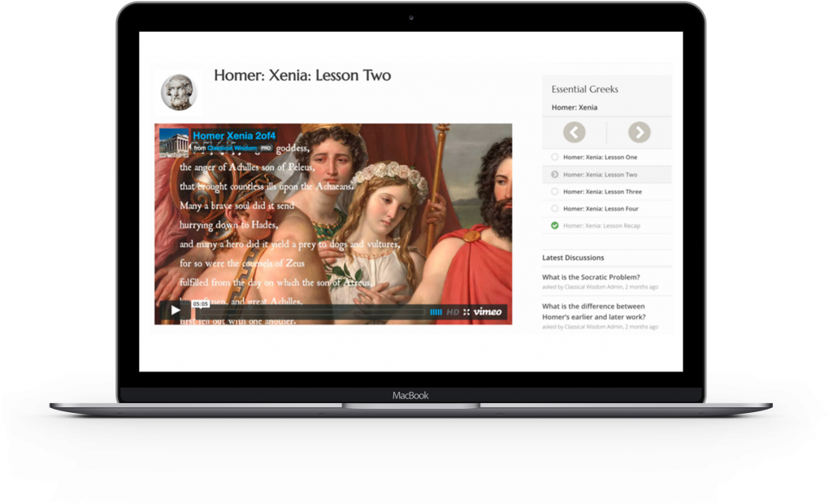Click the Classical Wisdom channel link

tap(232, 148)
